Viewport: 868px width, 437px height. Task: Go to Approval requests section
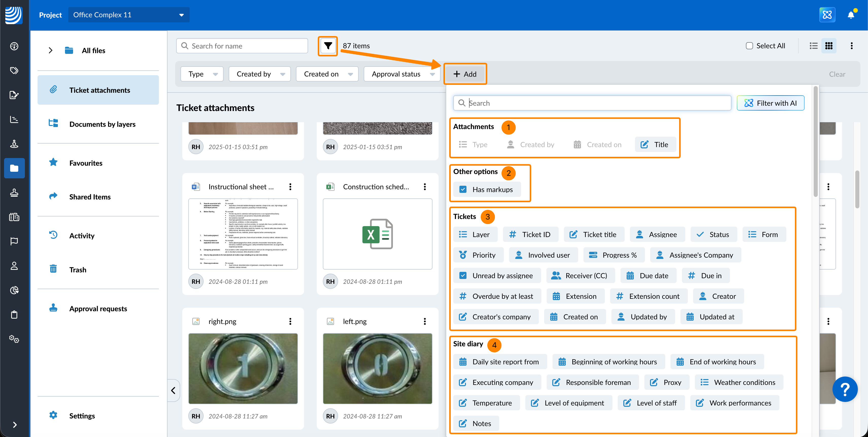point(98,308)
